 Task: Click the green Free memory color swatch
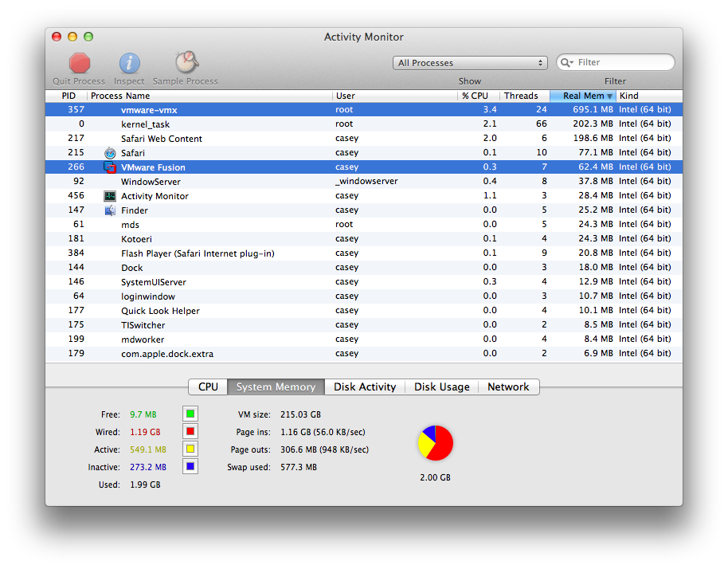tap(190, 414)
